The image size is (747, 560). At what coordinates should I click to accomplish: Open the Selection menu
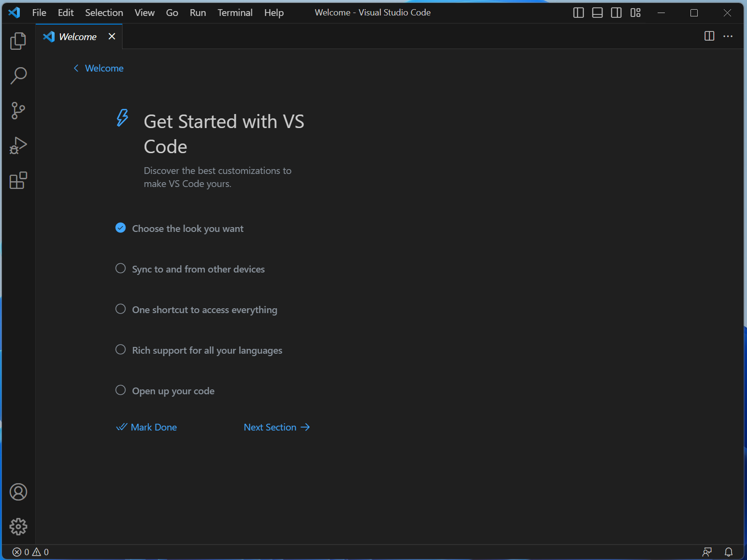point(104,13)
